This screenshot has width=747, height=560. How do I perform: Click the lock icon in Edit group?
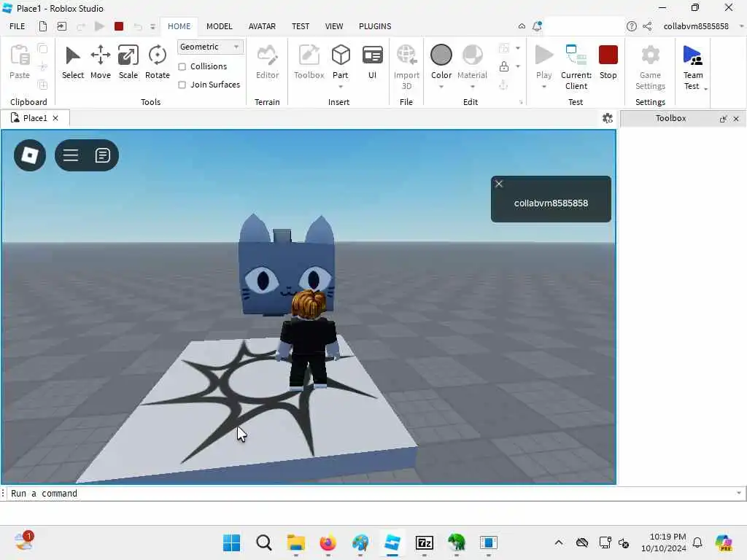(x=503, y=66)
